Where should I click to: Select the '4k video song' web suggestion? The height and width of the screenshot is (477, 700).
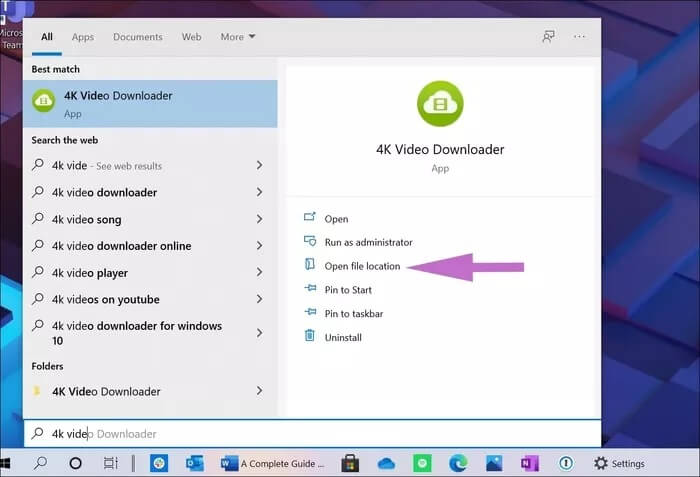pyautogui.click(x=150, y=219)
